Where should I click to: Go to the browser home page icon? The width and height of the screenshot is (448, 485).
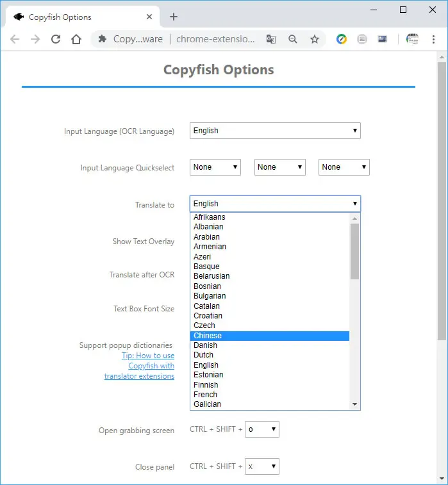pyautogui.click(x=76, y=39)
